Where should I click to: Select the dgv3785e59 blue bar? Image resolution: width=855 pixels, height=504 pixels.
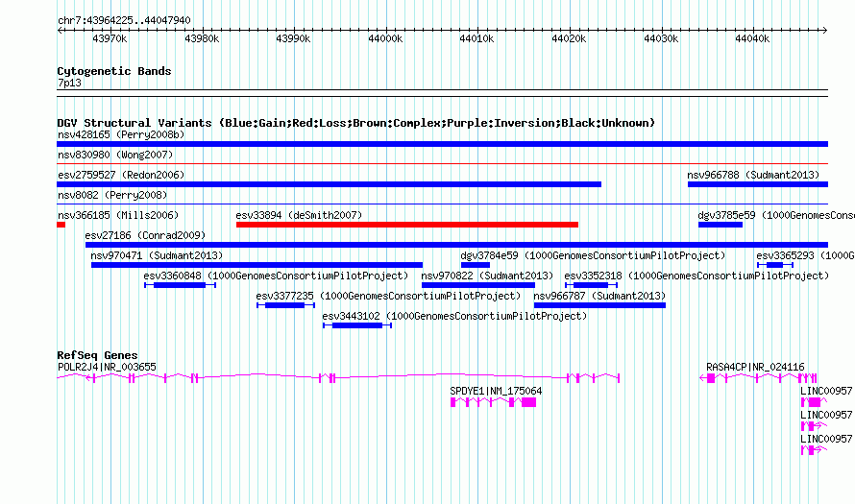721,225
